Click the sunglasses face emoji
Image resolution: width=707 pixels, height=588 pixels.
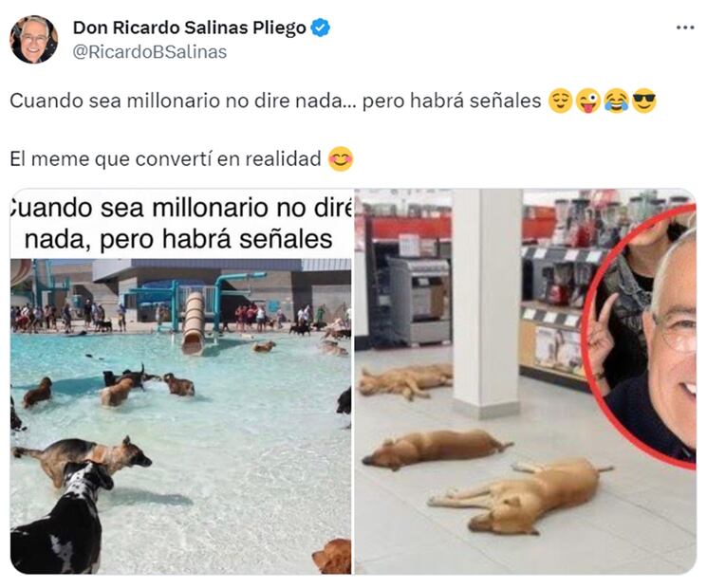point(643,101)
